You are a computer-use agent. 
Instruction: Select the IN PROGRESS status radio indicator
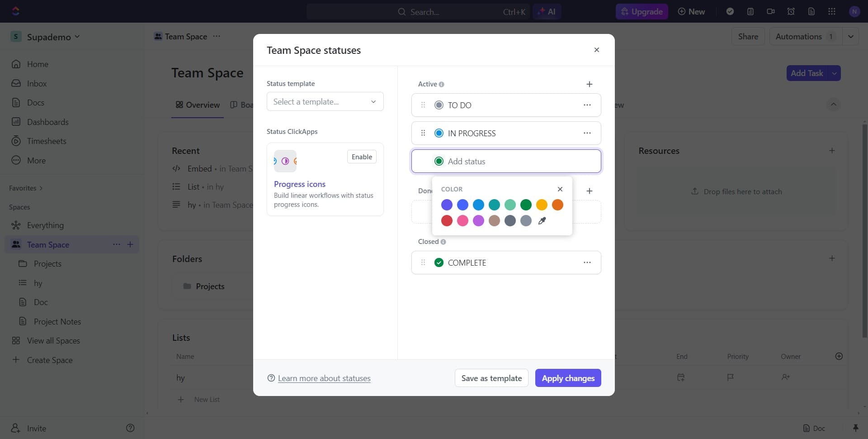click(439, 133)
